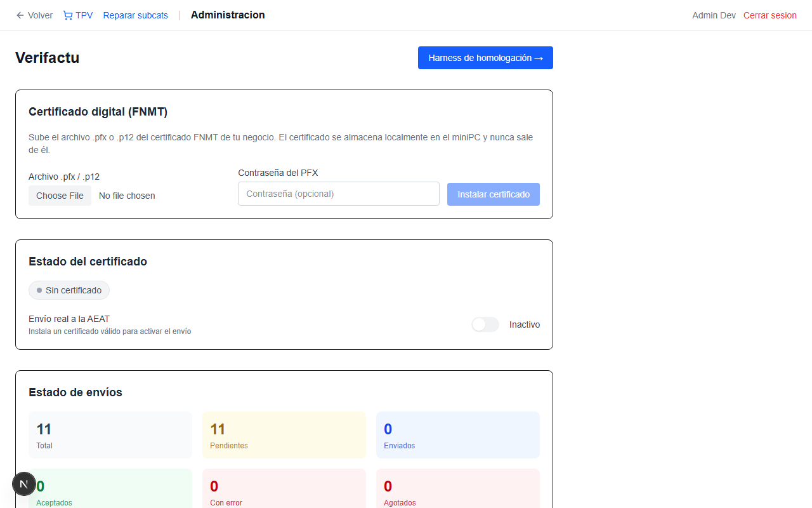This screenshot has width=812, height=508.
Task: Click the back arrow icon beside Volver
Action: point(20,15)
